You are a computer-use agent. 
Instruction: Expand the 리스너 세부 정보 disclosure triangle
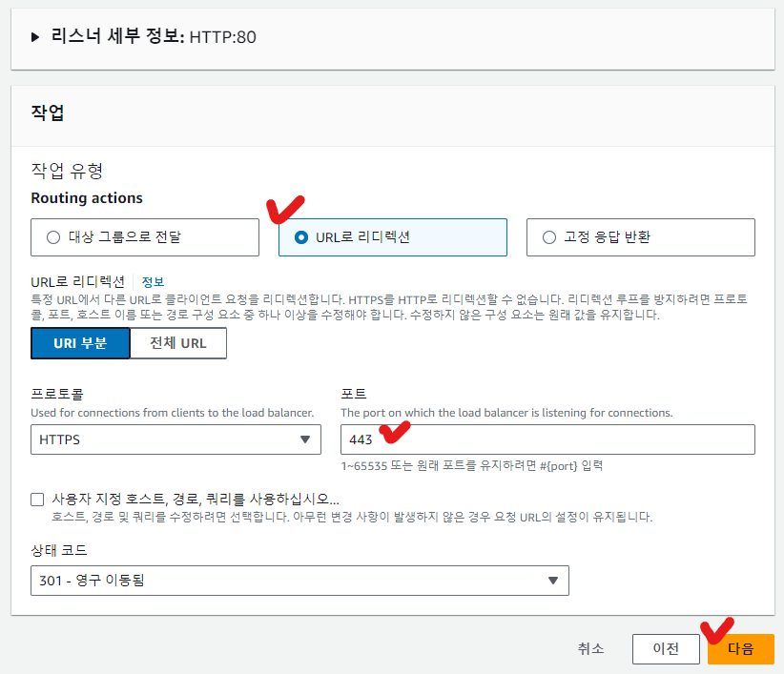click(x=36, y=37)
